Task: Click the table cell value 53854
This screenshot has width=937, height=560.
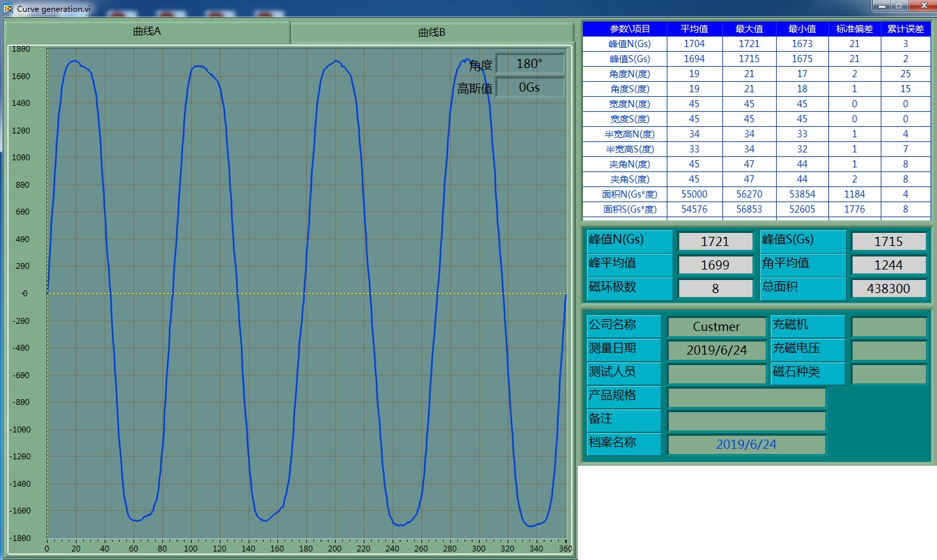Action: coord(802,194)
